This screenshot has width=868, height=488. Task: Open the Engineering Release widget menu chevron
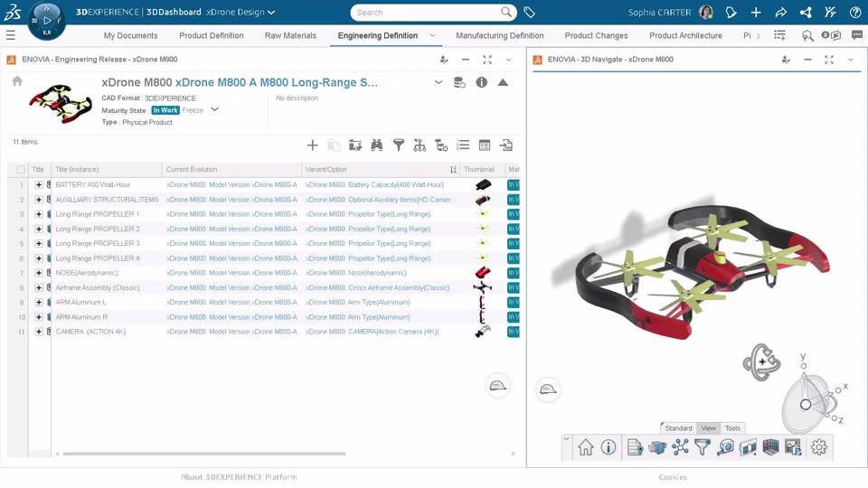coord(508,60)
